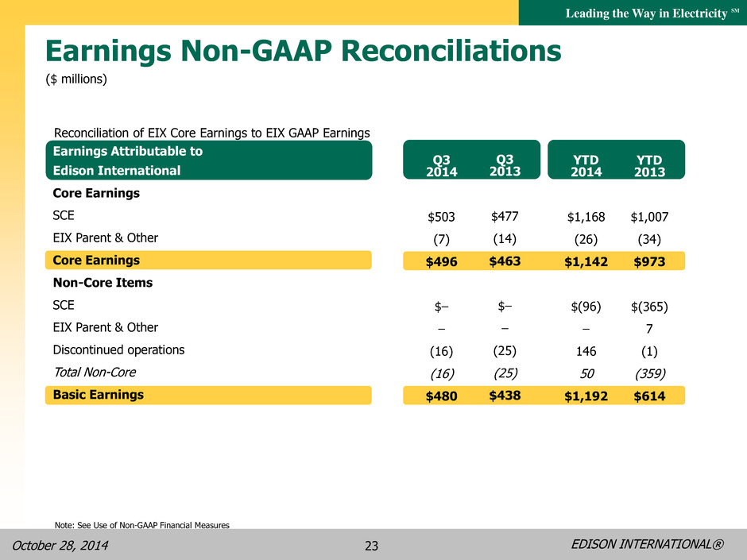Image resolution: width=747 pixels, height=560 pixels.
Task: Select the Q3 2014 column header
Action: [x=442, y=165]
